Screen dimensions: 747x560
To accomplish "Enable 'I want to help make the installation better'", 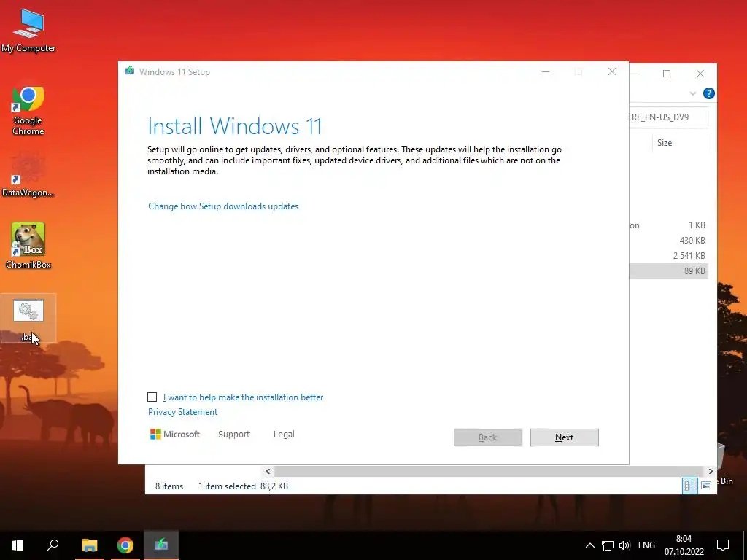I will [x=152, y=397].
